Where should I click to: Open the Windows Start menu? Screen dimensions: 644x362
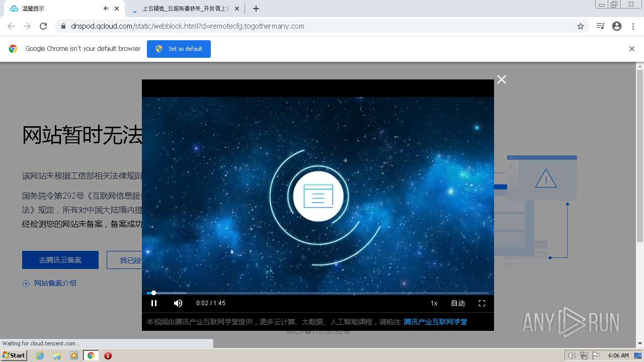point(14,355)
